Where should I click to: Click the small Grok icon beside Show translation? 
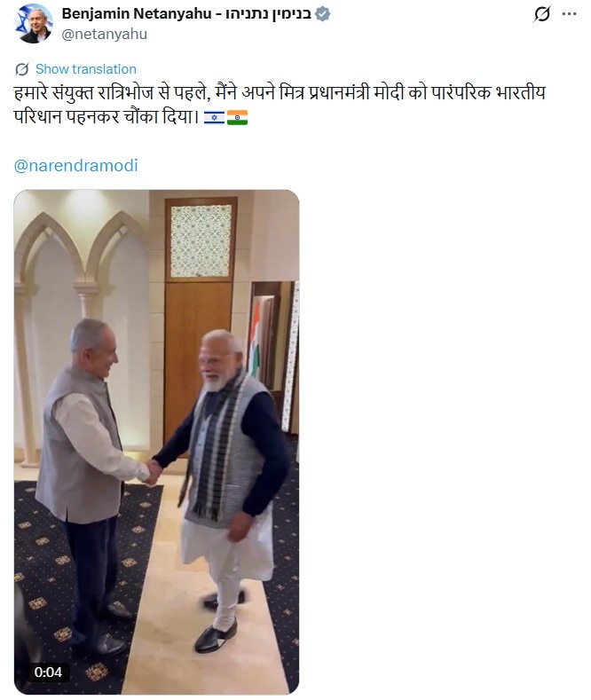(x=22, y=69)
